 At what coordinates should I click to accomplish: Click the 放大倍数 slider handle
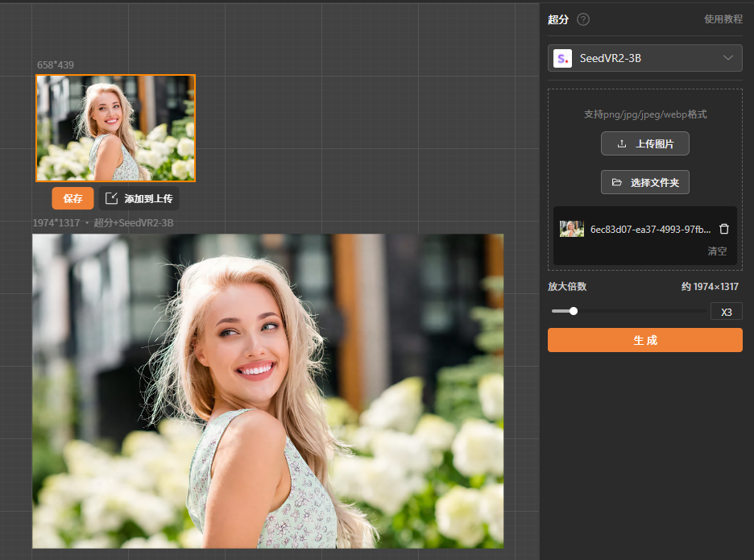point(574,311)
